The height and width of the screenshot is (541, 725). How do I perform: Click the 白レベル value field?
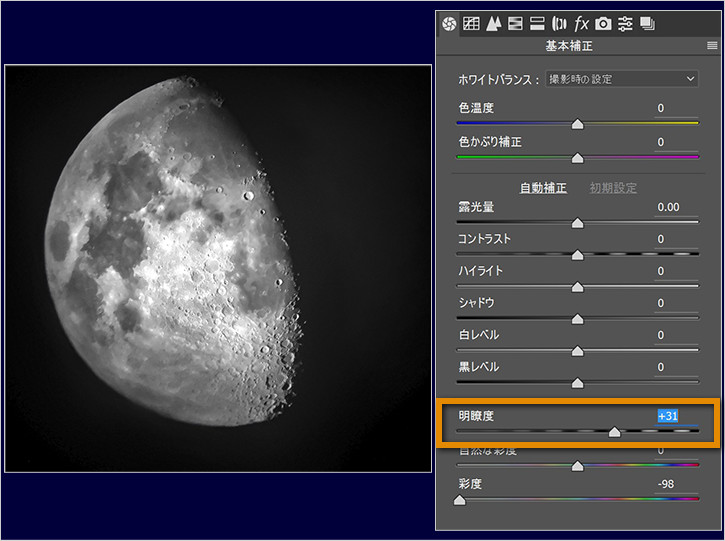click(x=676, y=335)
